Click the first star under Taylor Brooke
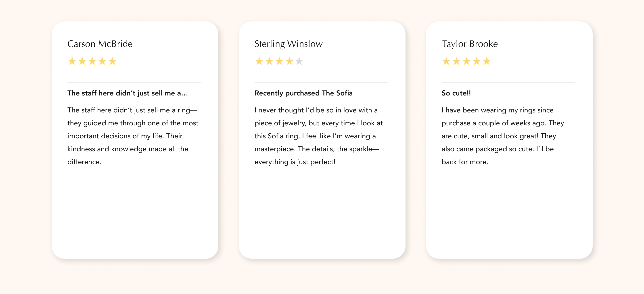Viewport: 644px width, 294px height. pos(446,61)
